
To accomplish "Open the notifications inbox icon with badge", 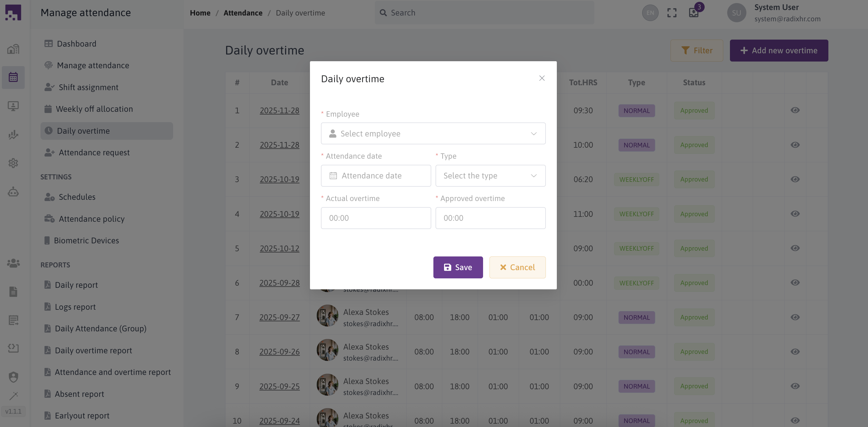I will [x=694, y=13].
